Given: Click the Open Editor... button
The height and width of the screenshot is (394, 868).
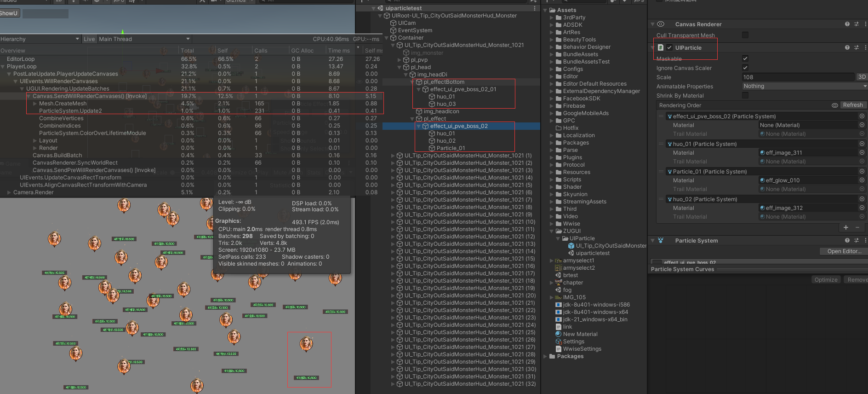Looking at the screenshot, I should pos(844,251).
